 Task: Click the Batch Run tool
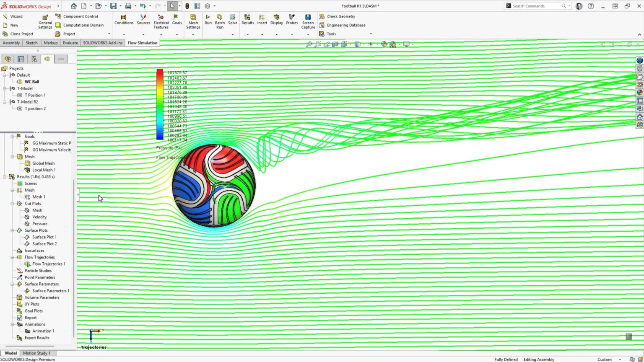220,21
